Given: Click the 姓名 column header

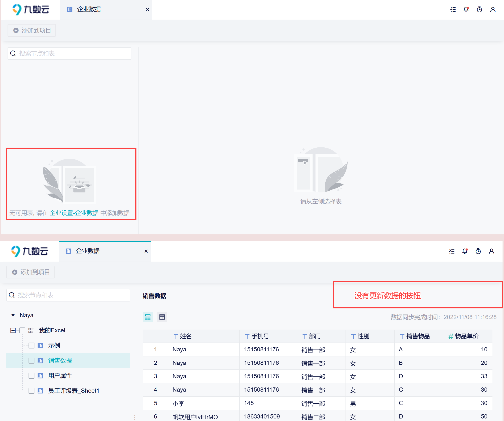Looking at the screenshot, I should [x=186, y=336].
